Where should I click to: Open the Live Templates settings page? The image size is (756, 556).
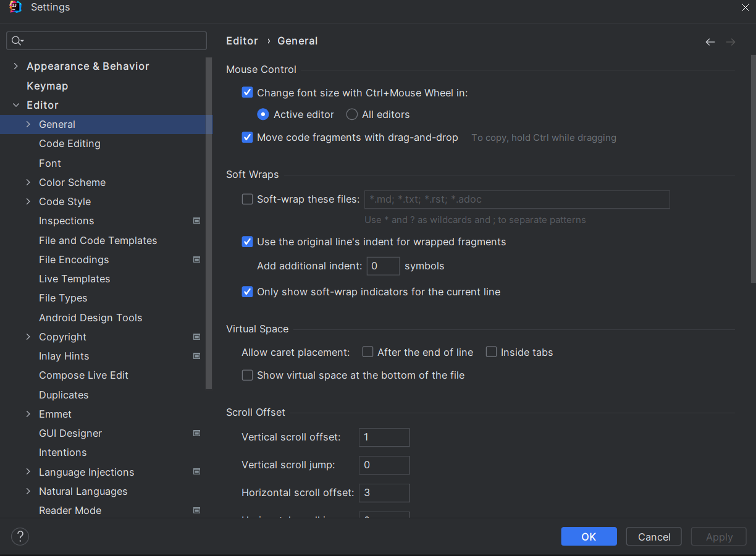[x=74, y=279]
